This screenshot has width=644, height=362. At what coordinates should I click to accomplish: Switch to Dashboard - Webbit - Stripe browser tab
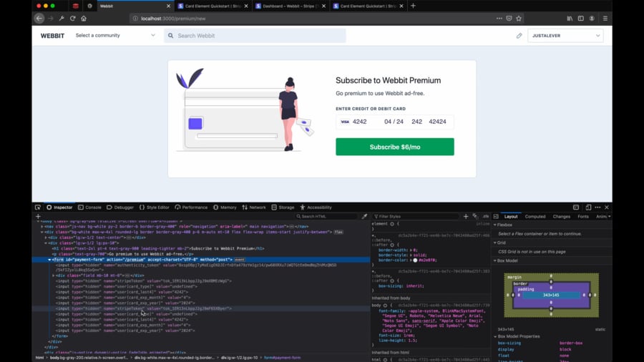tap(291, 6)
